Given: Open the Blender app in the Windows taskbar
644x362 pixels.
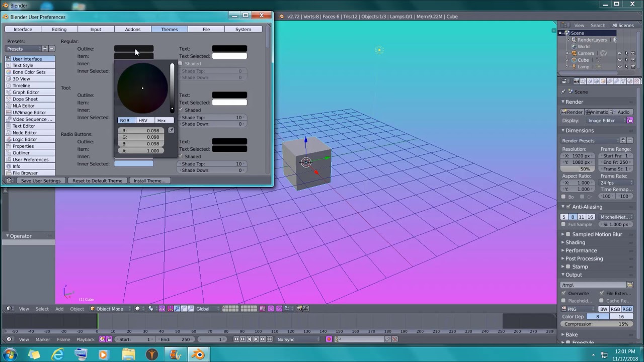Looking at the screenshot, I should click(x=198, y=354).
